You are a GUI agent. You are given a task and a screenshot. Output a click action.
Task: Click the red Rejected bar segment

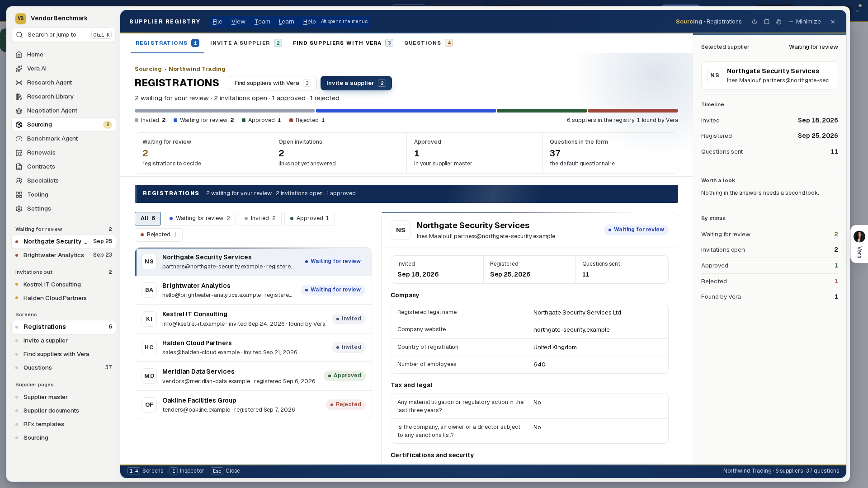633,111
